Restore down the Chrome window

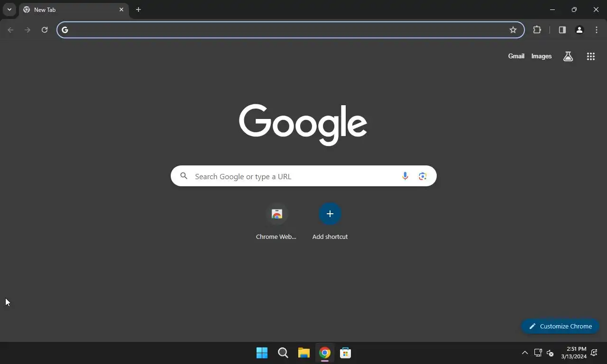click(x=574, y=9)
